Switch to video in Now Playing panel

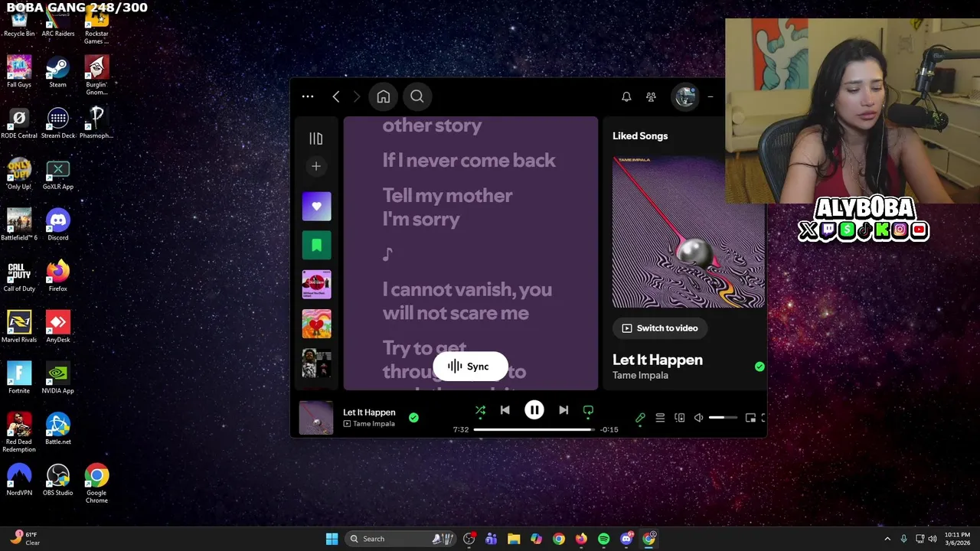(659, 328)
